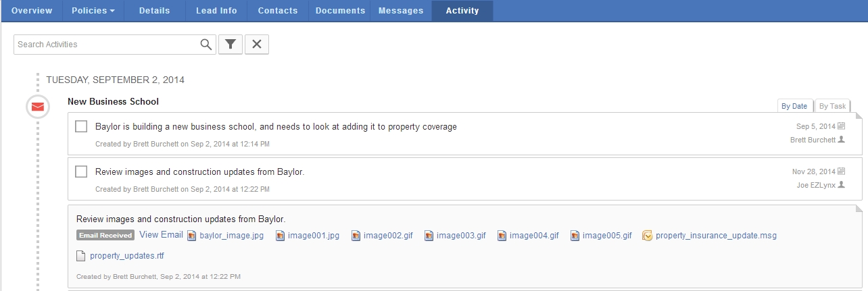Click calendar icon next to Nov 28, 2014
This screenshot has width=868, height=291.
coord(842,171)
